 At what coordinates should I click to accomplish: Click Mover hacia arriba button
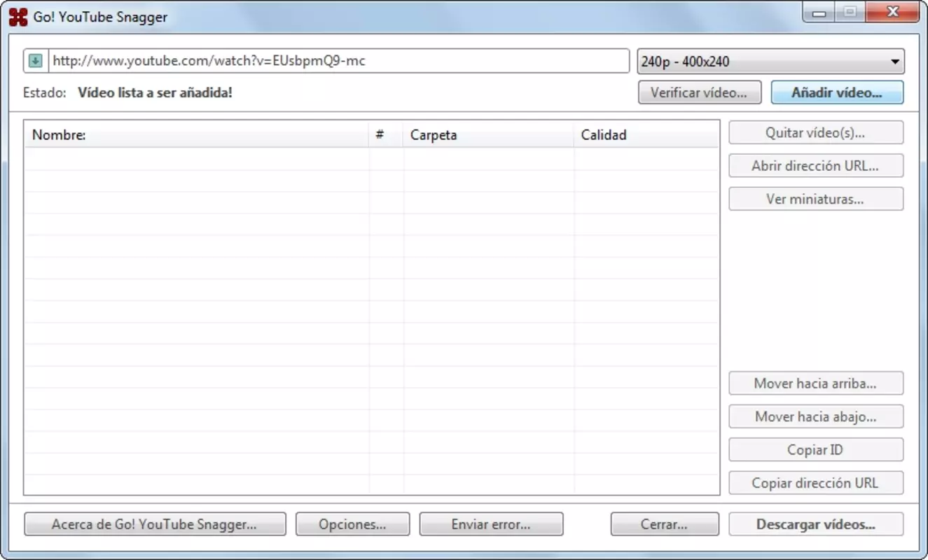tap(816, 384)
